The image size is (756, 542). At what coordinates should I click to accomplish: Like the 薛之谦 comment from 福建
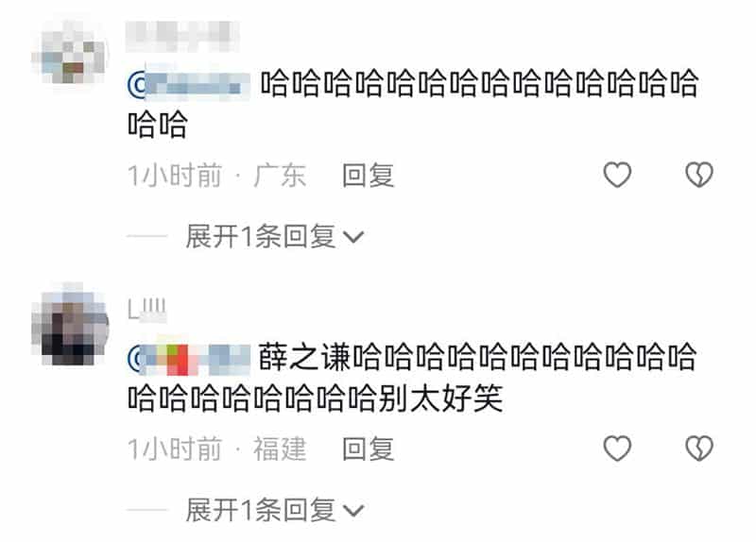pos(617,449)
